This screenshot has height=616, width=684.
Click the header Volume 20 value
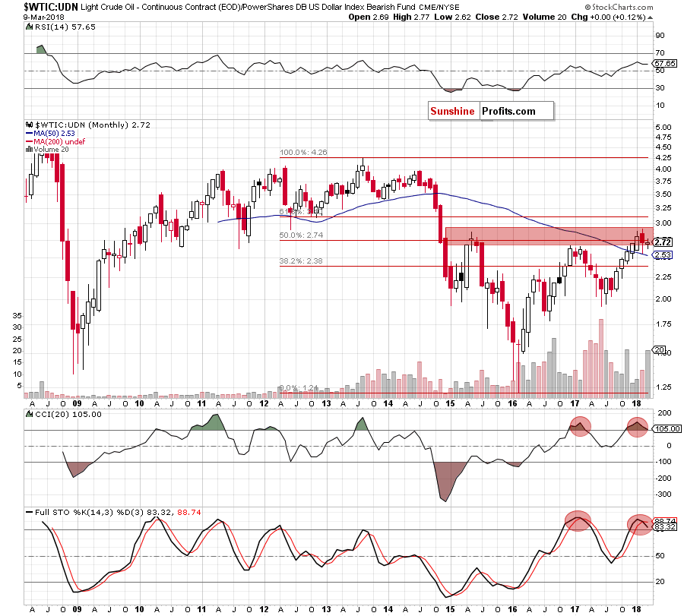pyautogui.click(x=544, y=17)
